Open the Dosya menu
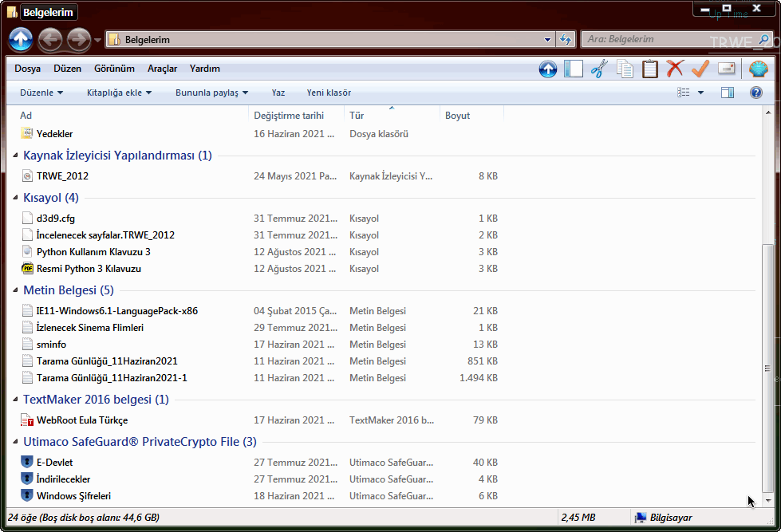This screenshot has height=532, width=781. pyautogui.click(x=27, y=69)
